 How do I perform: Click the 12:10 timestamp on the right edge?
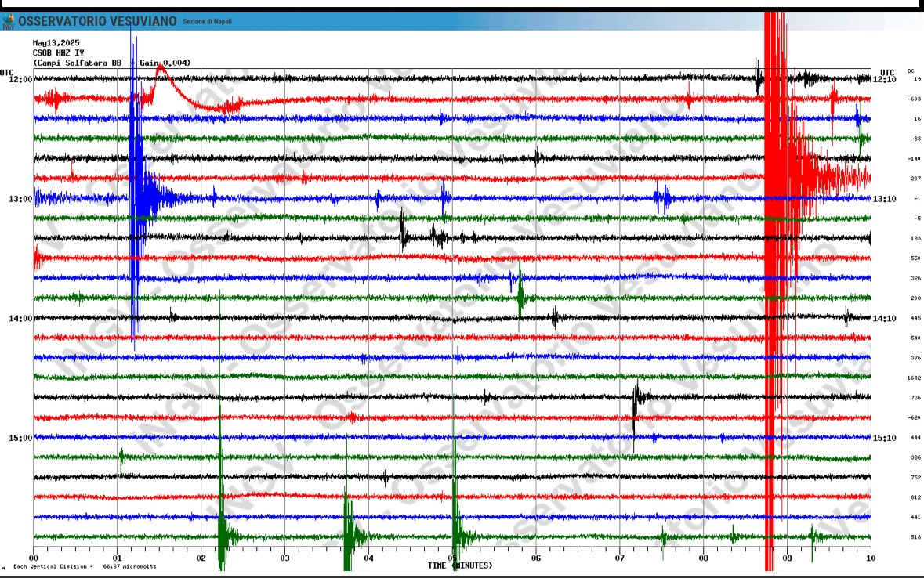(884, 78)
